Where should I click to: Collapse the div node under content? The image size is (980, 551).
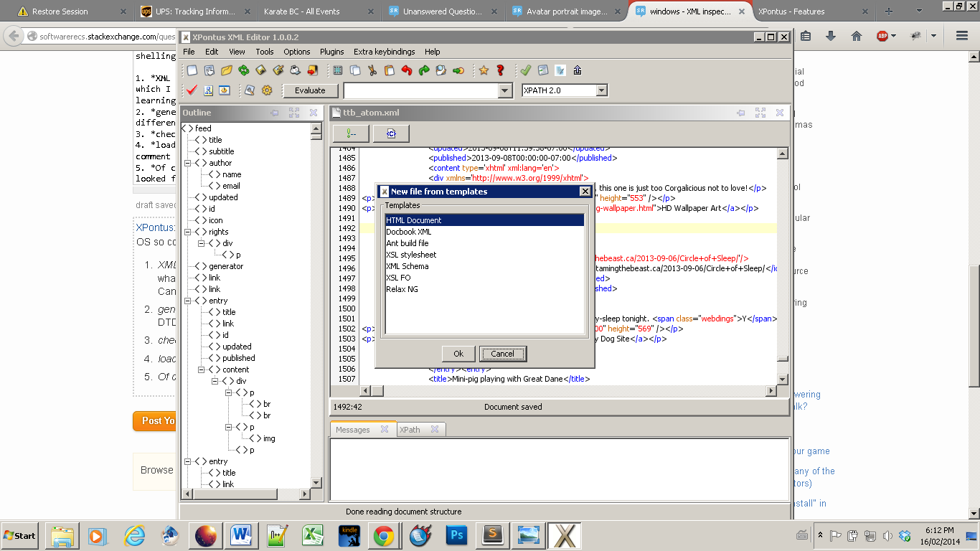215,381
